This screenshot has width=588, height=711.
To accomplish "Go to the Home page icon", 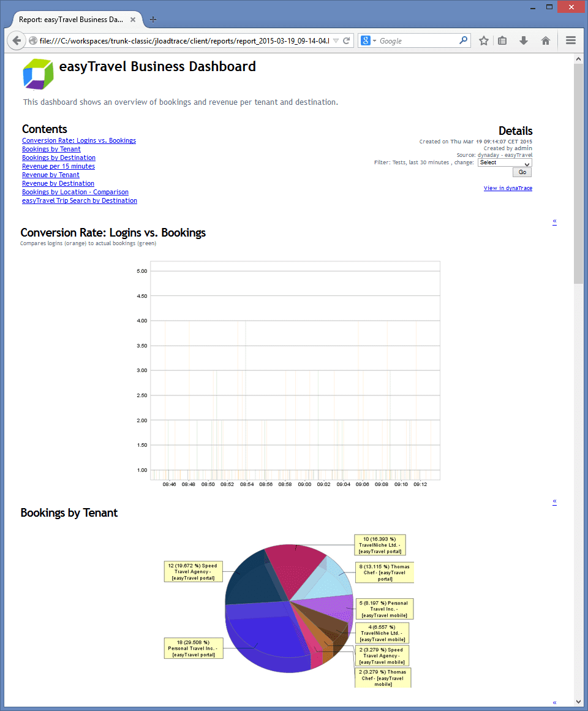I will pyautogui.click(x=545, y=41).
